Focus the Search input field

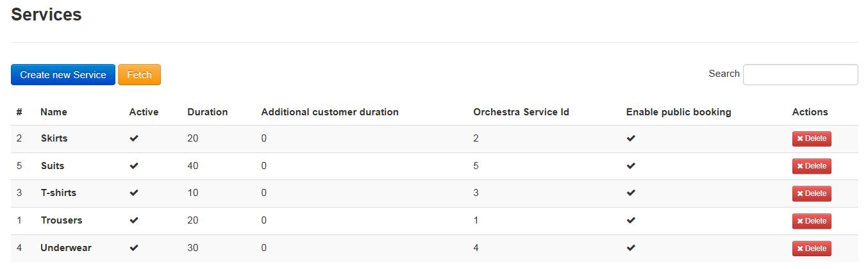coord(800,74)
